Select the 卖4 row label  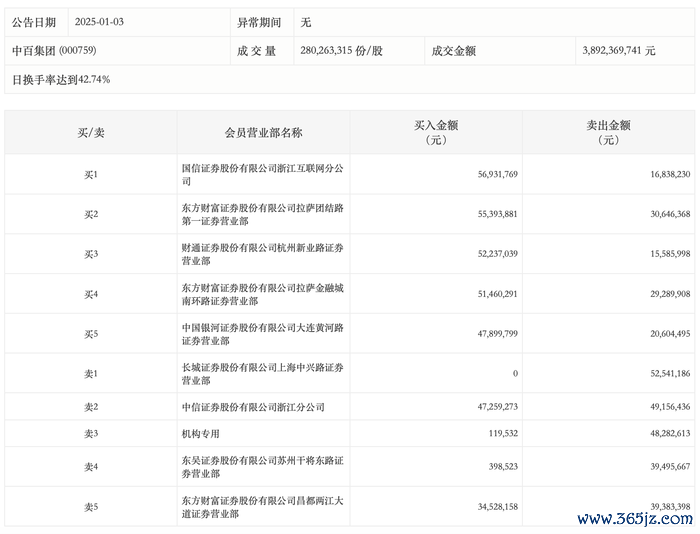click(91, 467)
